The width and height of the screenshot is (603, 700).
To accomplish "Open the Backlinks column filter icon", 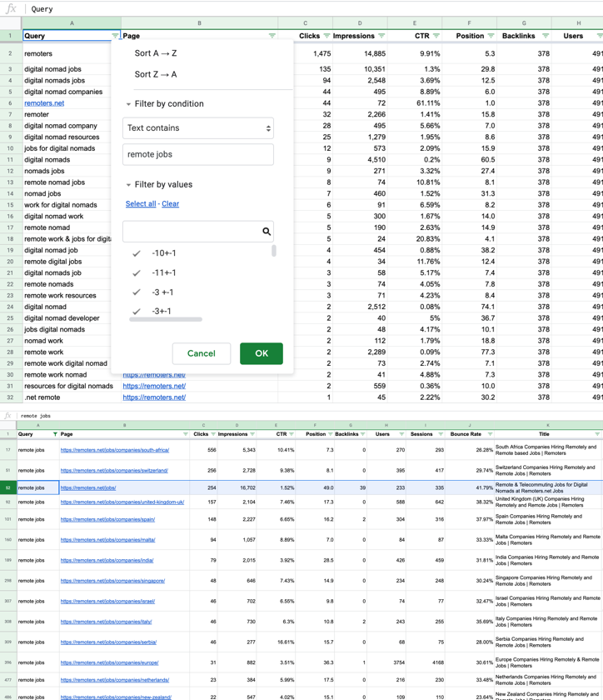I will coord(546,36).
